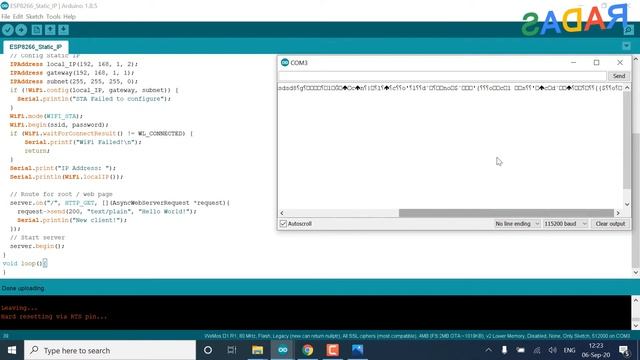The image size is (640, 360).
Task: Show hidden system tray icons chevron
Action: [489, 350]
